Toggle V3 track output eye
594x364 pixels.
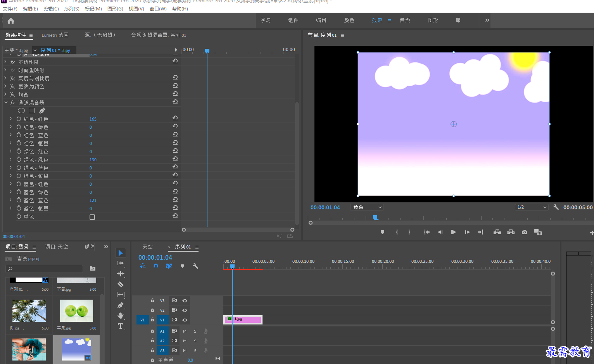(x=185, y=300)
